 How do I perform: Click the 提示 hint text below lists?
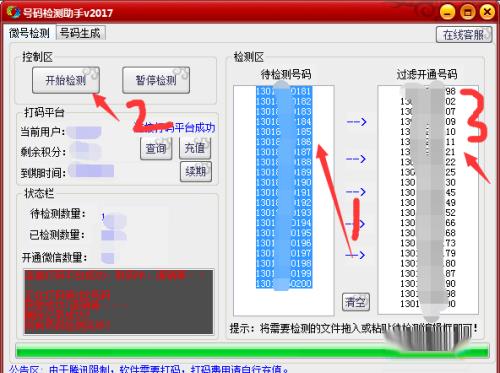[x=353, y=329]
